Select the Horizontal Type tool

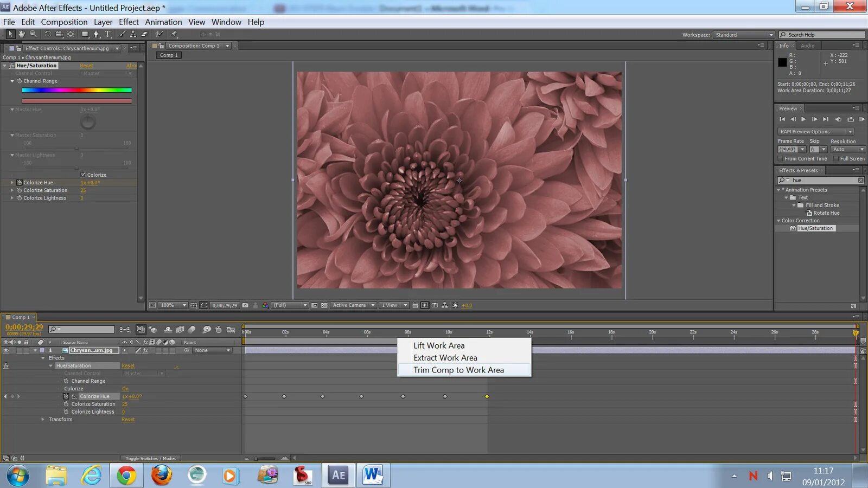[108, 34]
